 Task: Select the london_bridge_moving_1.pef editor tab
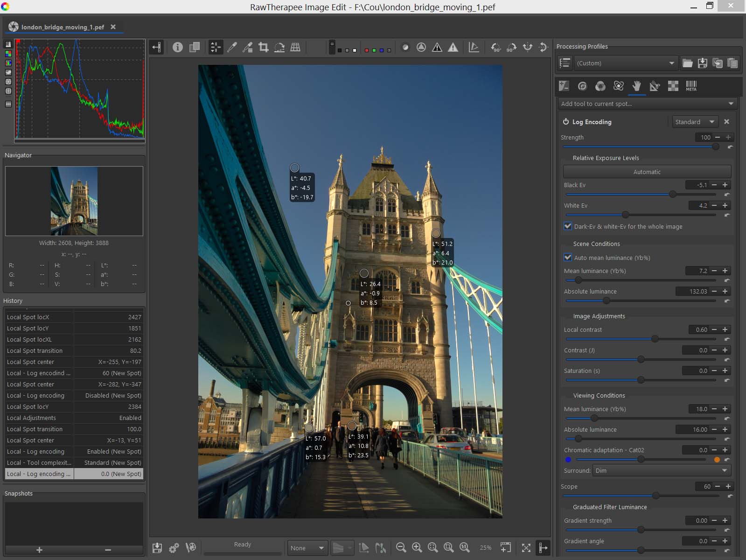pos(63,27)
